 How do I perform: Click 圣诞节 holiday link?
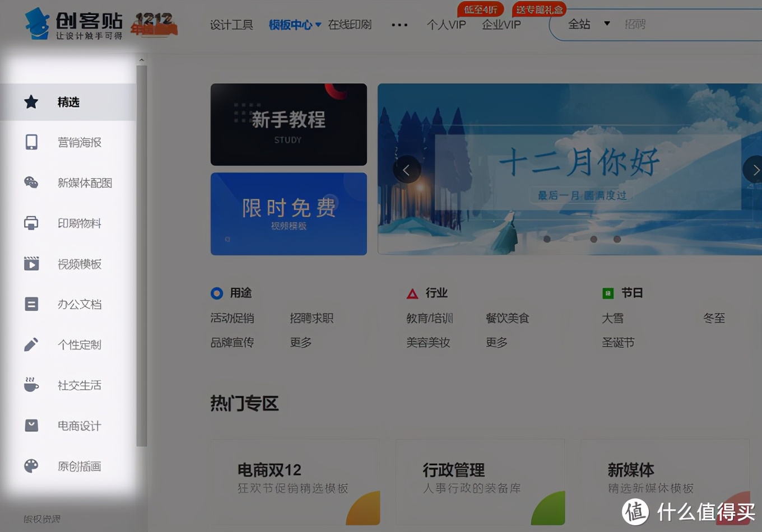[x=618, y=342]
